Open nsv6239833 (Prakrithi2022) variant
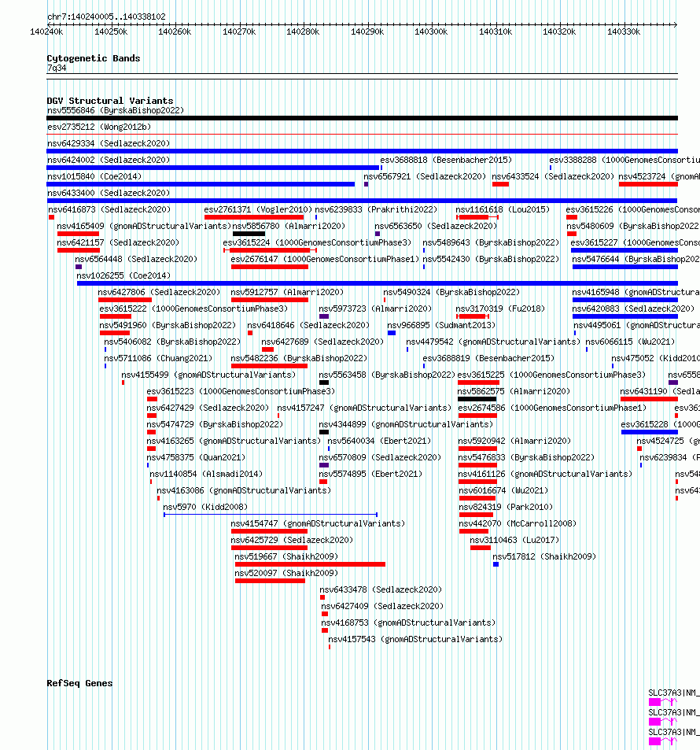The width and height of the screenshot is (700, 750). point(376,209)
